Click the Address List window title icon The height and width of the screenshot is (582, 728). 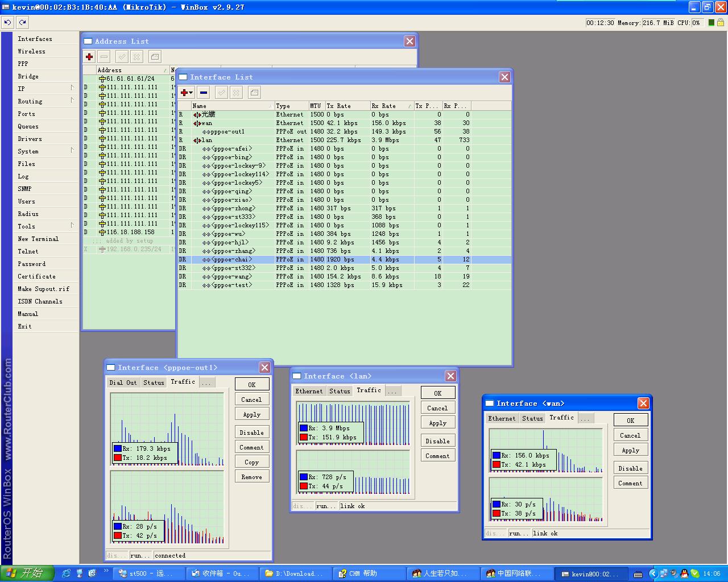click(x=88, y=41)
